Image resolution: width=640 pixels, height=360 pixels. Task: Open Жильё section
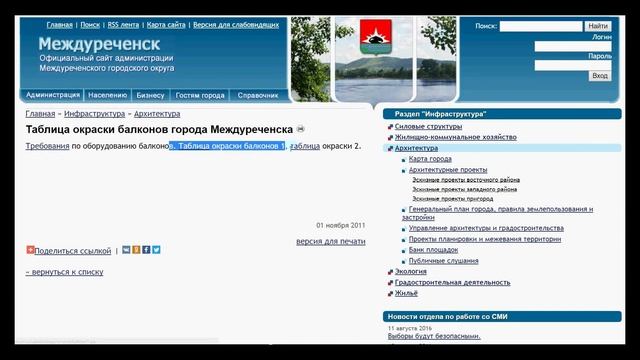pyautogui.click(x=406, y=293)
